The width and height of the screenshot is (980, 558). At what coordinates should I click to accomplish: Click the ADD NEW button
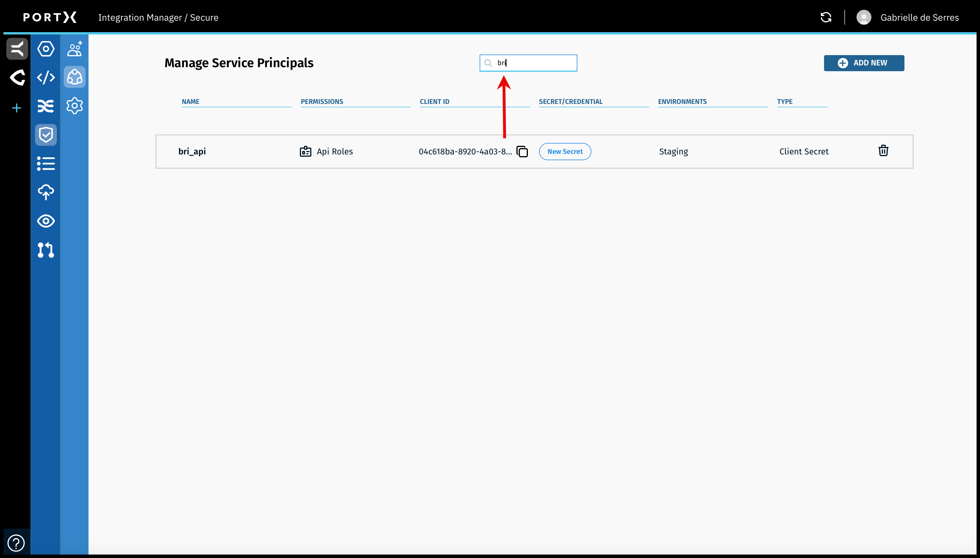[864, 63]
